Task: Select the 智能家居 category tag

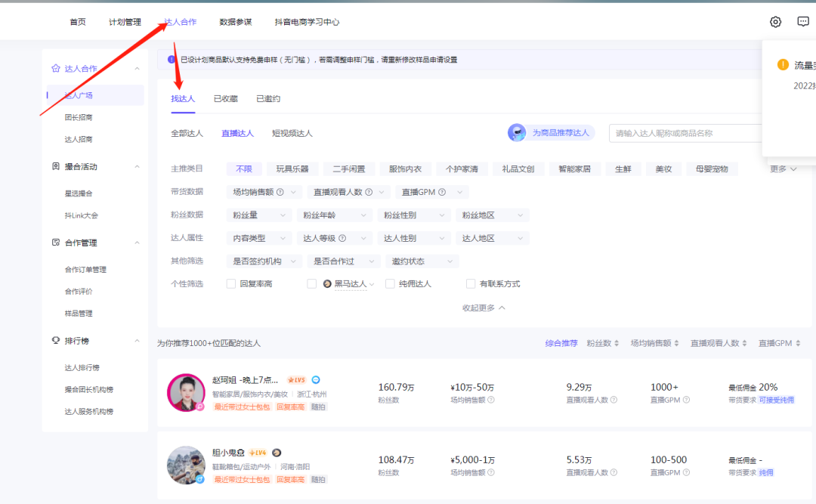Action: tap(574, 169)
